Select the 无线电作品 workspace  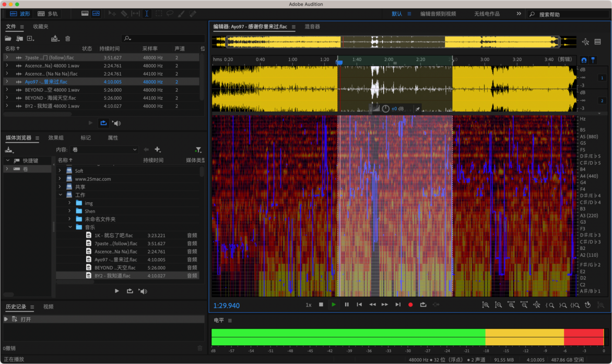point(487,14)
